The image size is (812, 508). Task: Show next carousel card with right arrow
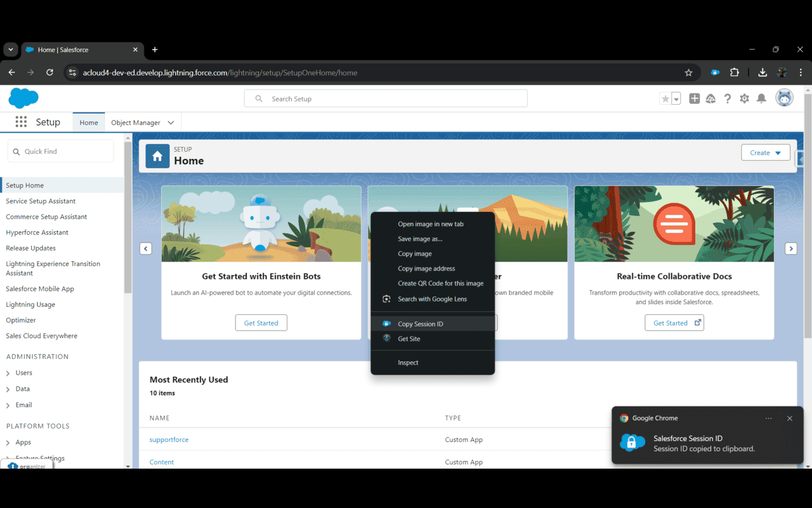[x=791, y=248]
